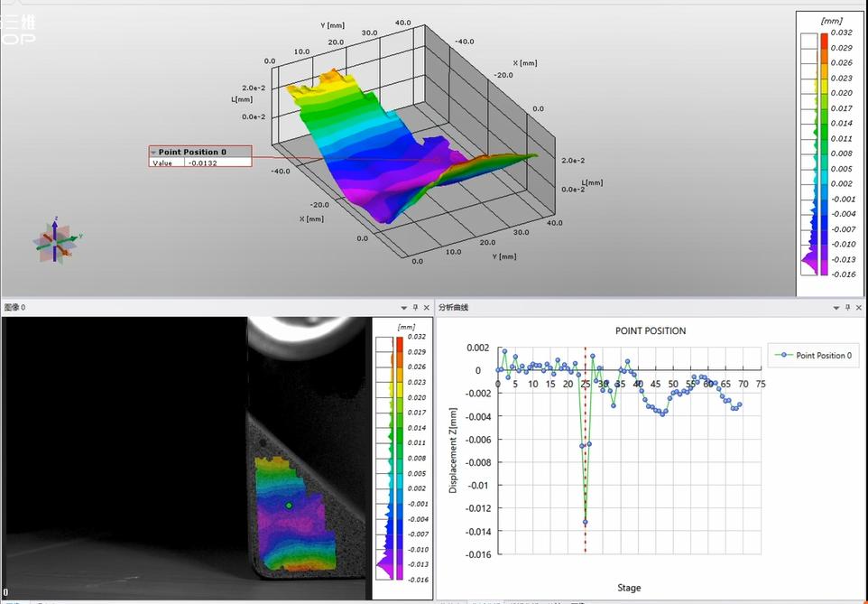Collapse the Point Position 0 label box
The width and height of the screenshot is (868, 604).
pyautogui.click(x=153, y=152)
